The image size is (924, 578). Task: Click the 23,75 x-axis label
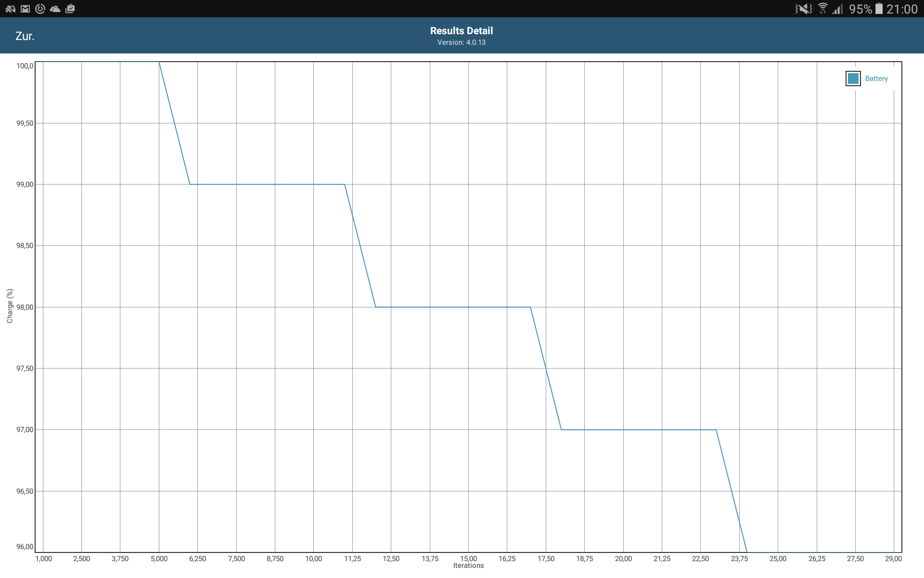739,559
